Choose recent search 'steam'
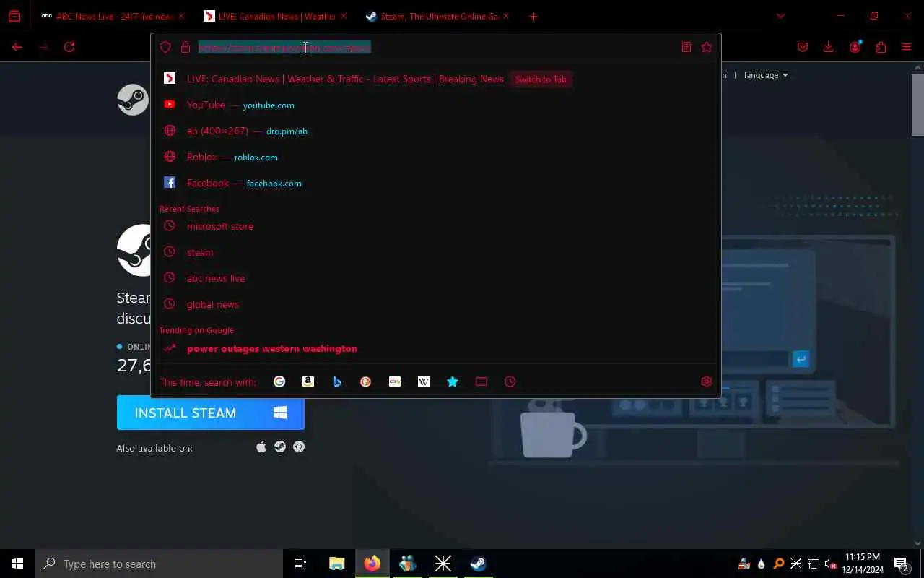This screenshot has width=924, height=578. (x=436, y=252)
